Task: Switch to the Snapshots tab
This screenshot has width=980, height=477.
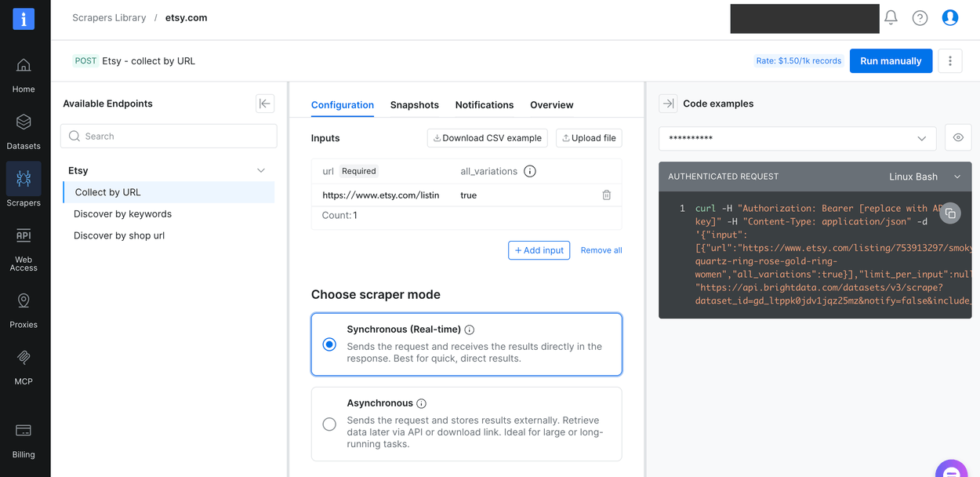Action: tap(415, 104)
